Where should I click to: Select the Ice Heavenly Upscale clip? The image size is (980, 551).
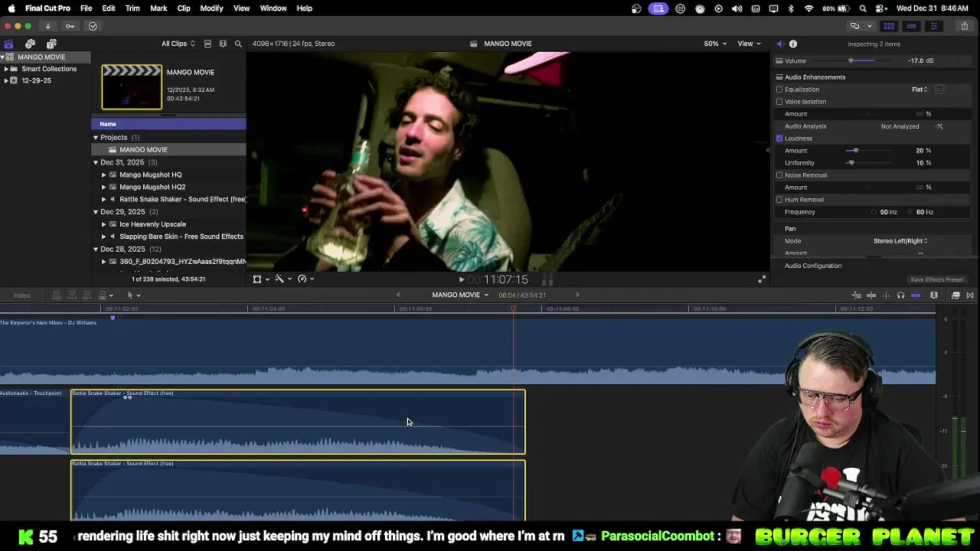coord(152,224)
